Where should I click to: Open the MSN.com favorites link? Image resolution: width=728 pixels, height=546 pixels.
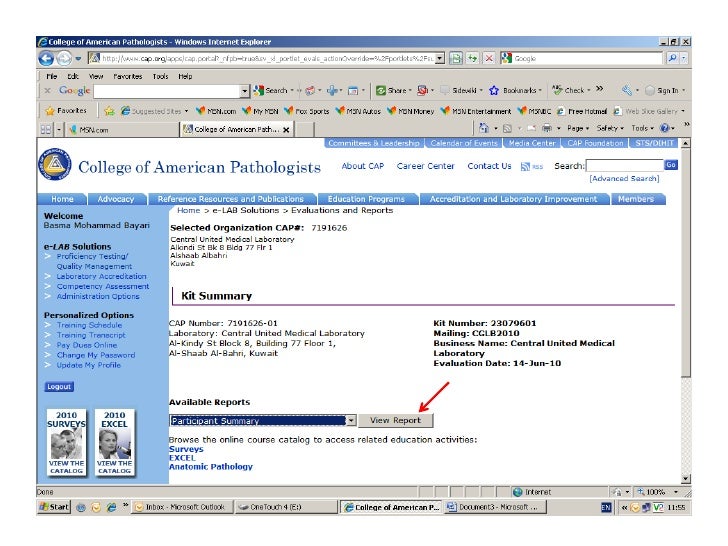tap(216, 111)
